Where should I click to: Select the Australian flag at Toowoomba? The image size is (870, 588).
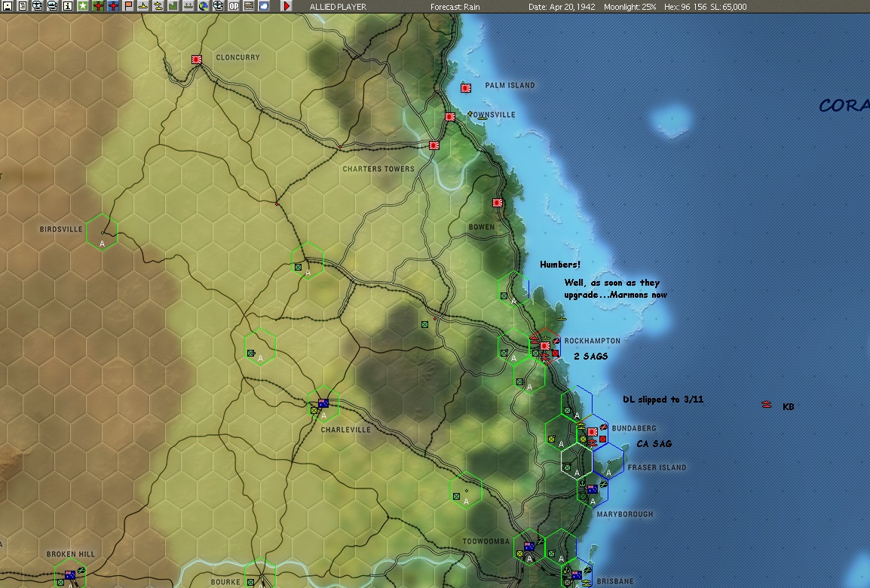pos(529,547)
